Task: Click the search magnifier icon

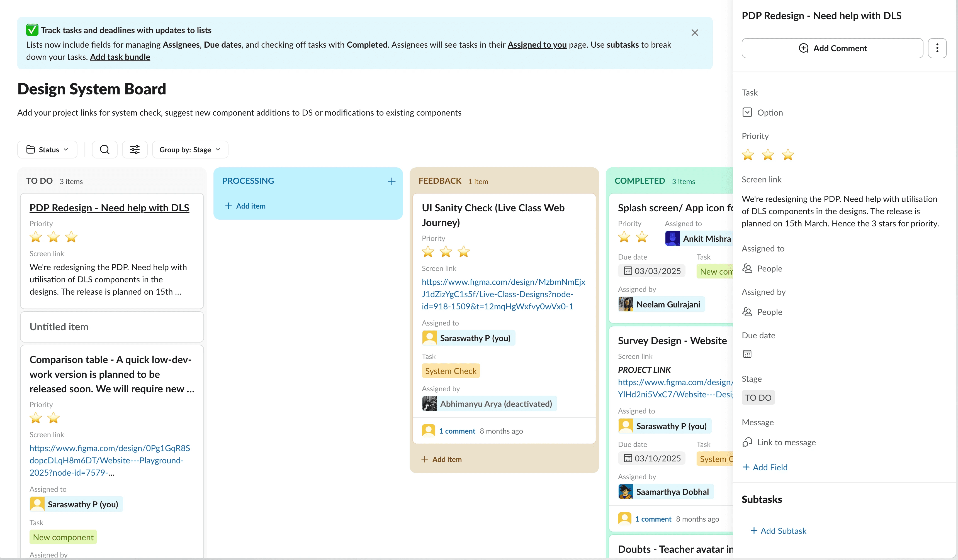Action: 104,149
